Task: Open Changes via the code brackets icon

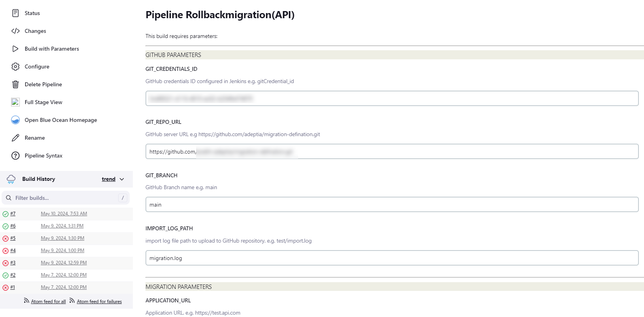Action: point(15,31)
